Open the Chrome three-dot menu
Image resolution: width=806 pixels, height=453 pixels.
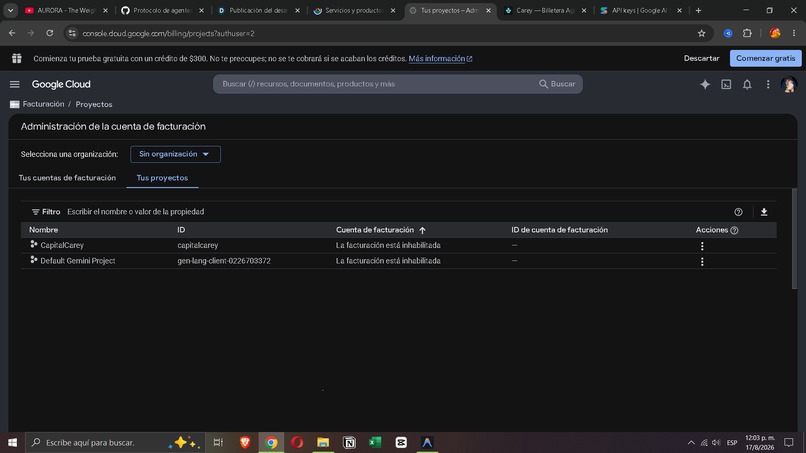[x=794, y=33]
